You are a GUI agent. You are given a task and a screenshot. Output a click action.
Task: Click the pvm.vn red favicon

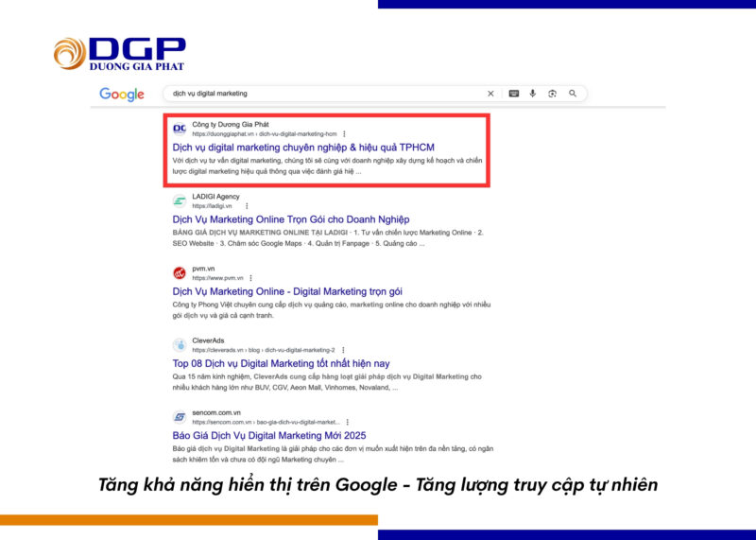click(180, 273)
